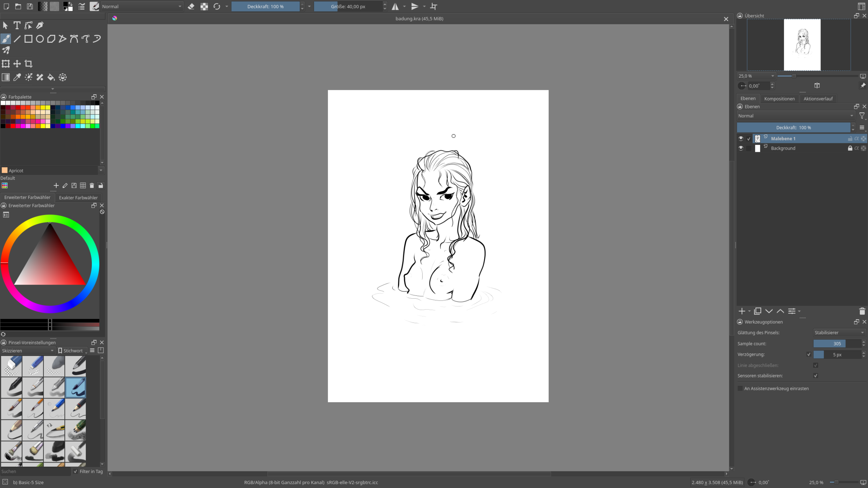Switch to the Kompositionen tab
868x488 pixels.
pyautogui.click(x=780, y=99)
